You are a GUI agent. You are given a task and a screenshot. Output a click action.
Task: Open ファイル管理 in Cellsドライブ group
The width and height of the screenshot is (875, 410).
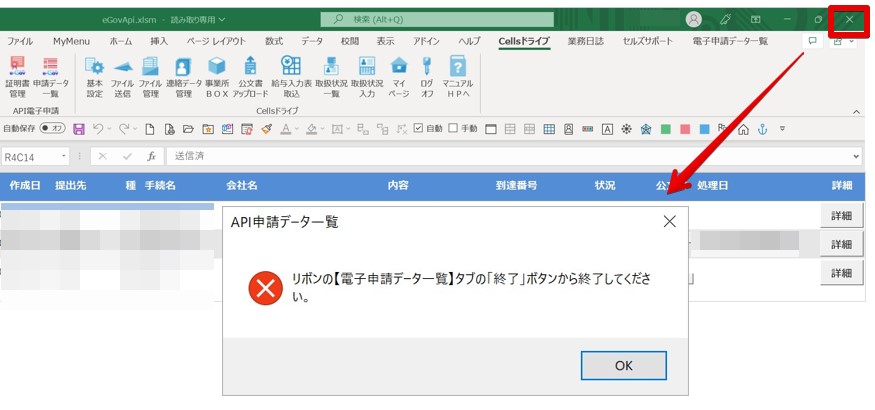pyautogui.click(x=150, y=77)
